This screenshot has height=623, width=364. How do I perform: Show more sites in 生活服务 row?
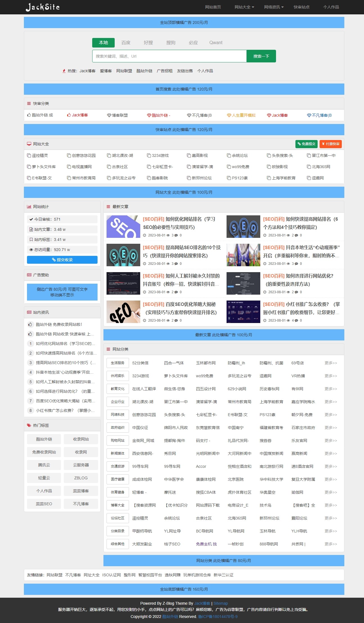pos(331,363)
